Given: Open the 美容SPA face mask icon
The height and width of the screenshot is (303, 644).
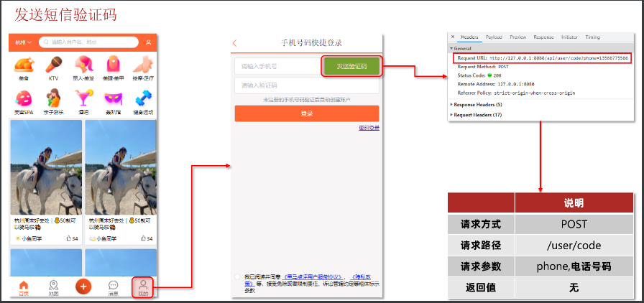Looking at the screenshot, I should click(x=24, y=98).
